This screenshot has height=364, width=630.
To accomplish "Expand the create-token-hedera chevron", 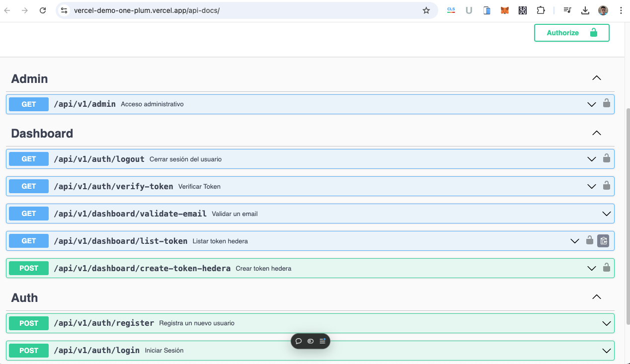I will point(592,268).
